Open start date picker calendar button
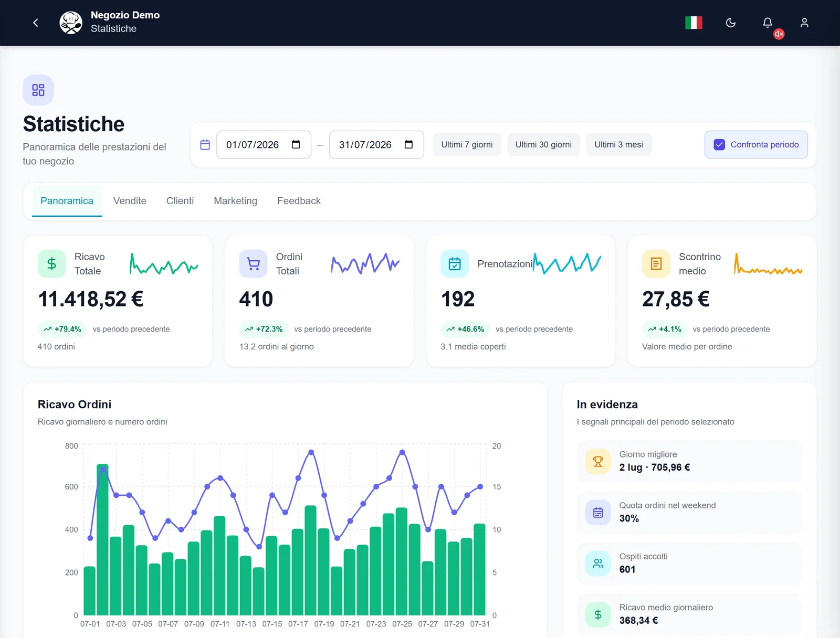The image size is (840, 638). click(296, 145)
